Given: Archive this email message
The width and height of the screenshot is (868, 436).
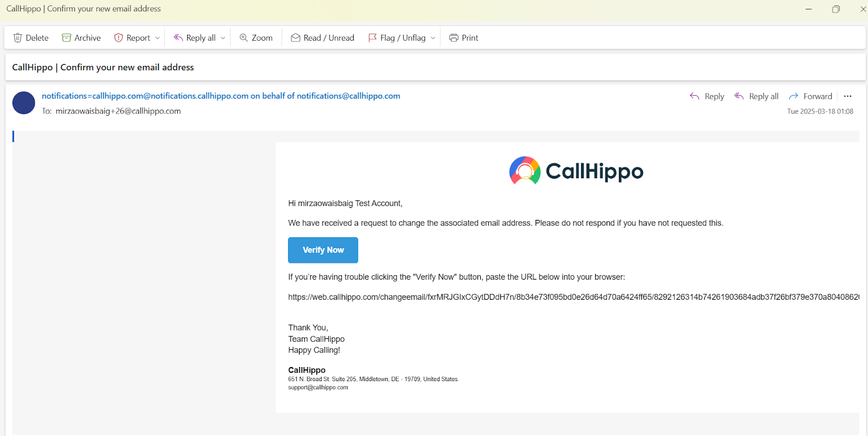Looking at the screenshot, I should [81, 37].
